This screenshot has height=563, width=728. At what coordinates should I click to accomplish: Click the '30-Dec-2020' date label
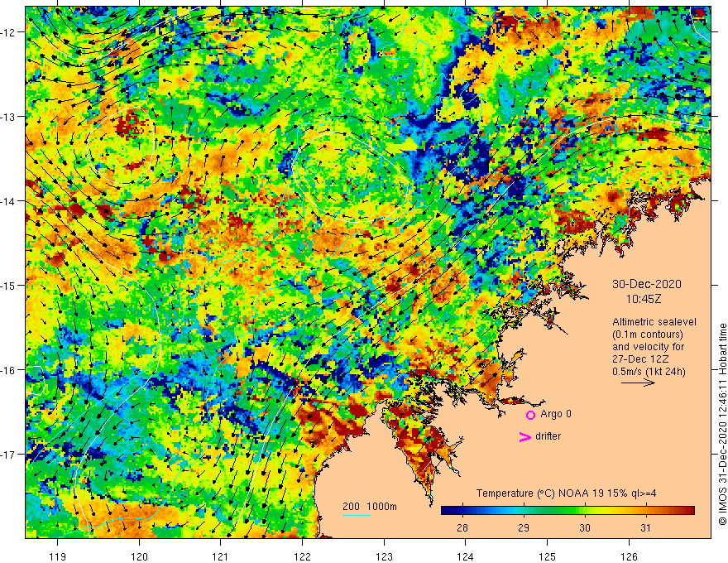point(647,284)
